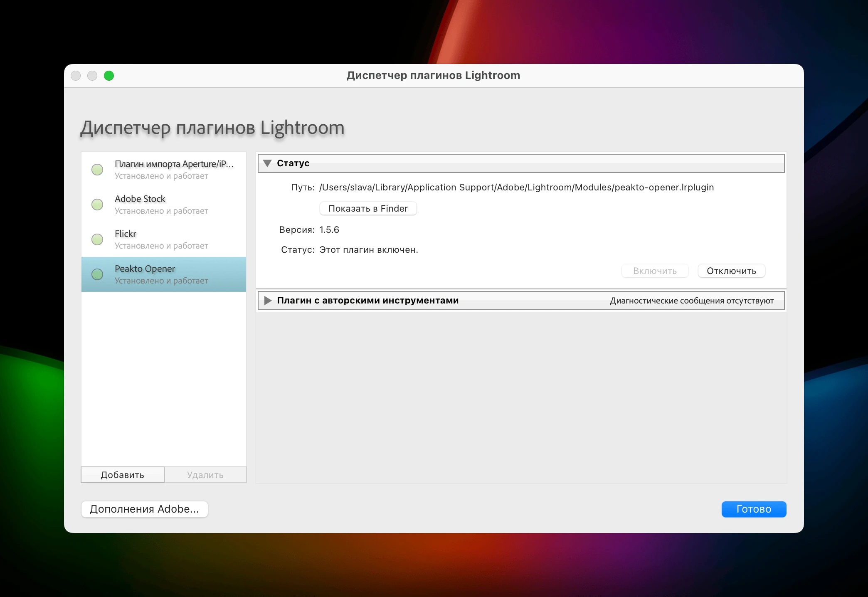Select the Adobe Stock plugin row

point(164,205)
